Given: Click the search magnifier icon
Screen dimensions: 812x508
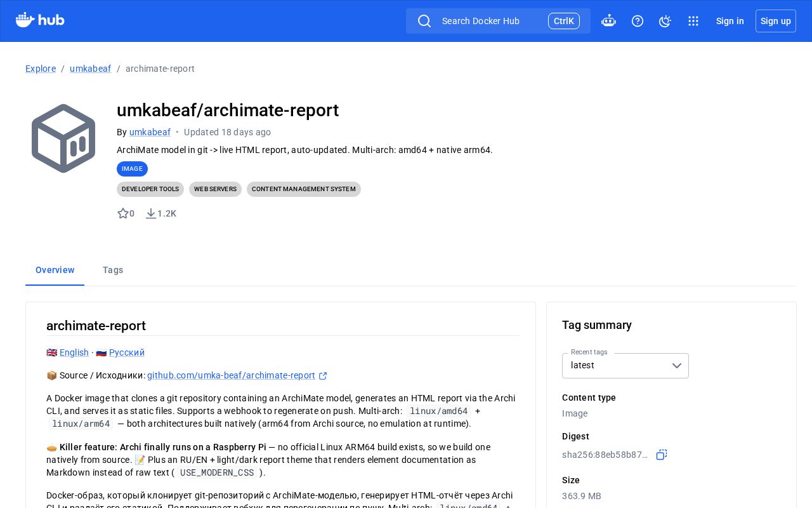Looking at the screenshot, I should (x=424, y=21).
